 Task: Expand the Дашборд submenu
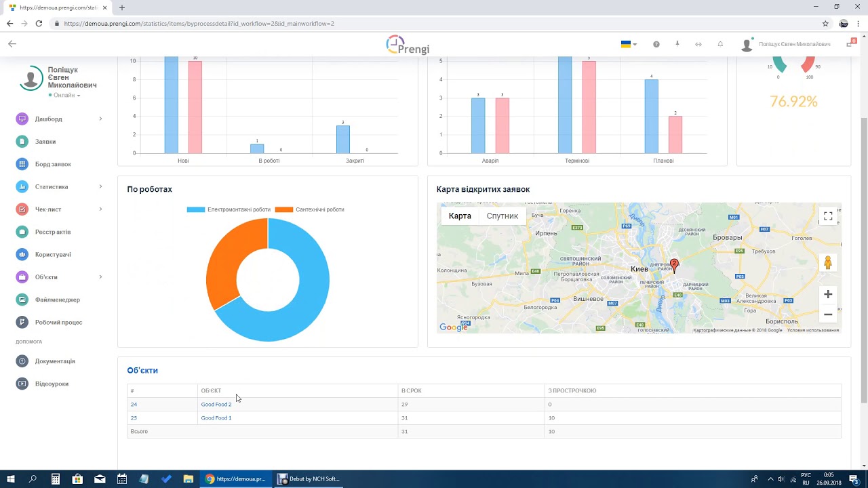point(100,119)
